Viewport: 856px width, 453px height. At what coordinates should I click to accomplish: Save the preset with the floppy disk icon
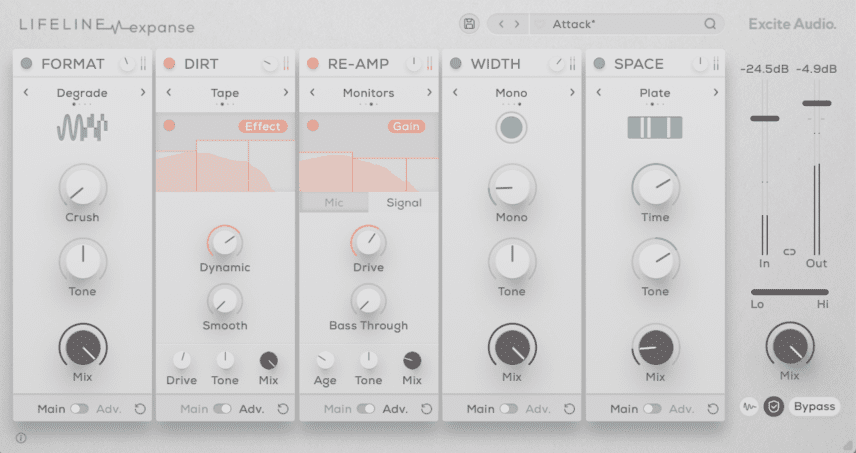point(469,24)
